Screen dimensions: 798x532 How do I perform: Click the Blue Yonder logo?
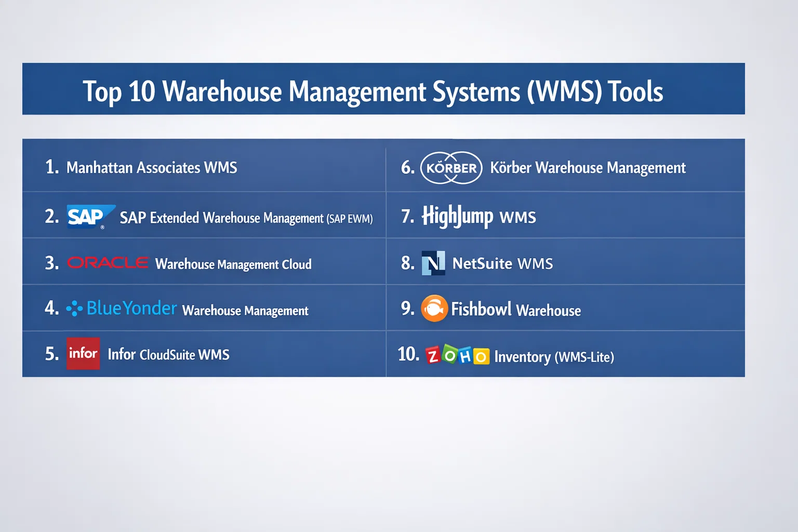(x=122, y=309)
